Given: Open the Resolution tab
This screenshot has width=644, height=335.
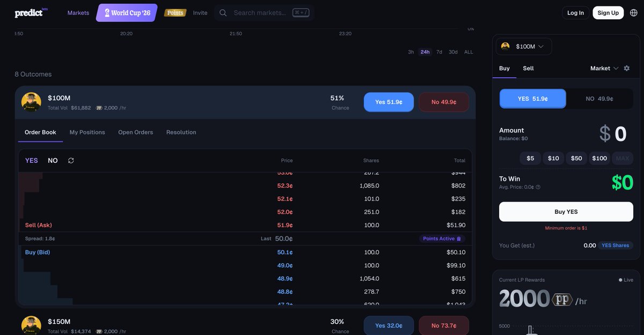Looking at the screenshot, I should pos(181,132).
